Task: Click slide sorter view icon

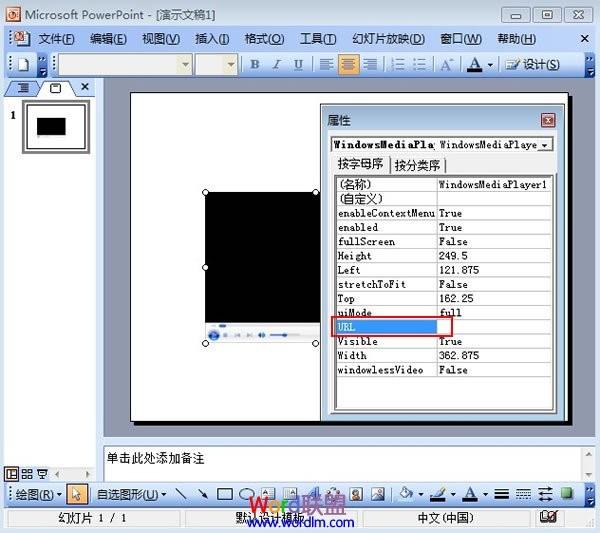Action: click(27, 474)
